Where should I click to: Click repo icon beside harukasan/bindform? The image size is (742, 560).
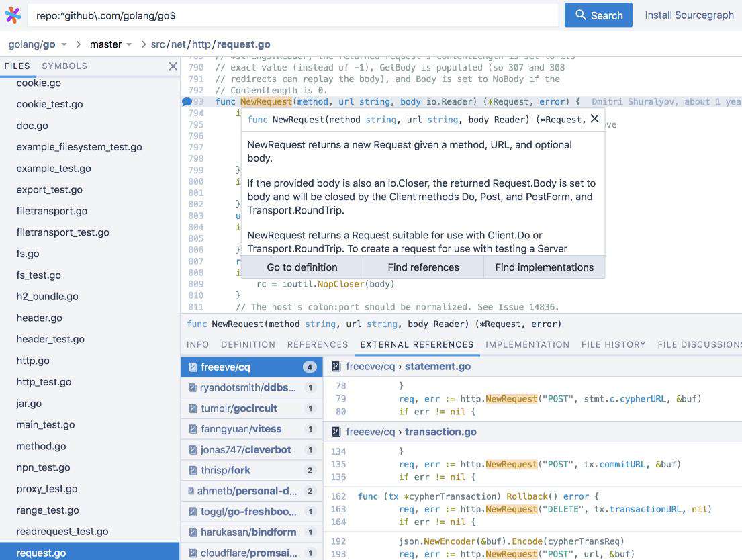pos(193,532)
